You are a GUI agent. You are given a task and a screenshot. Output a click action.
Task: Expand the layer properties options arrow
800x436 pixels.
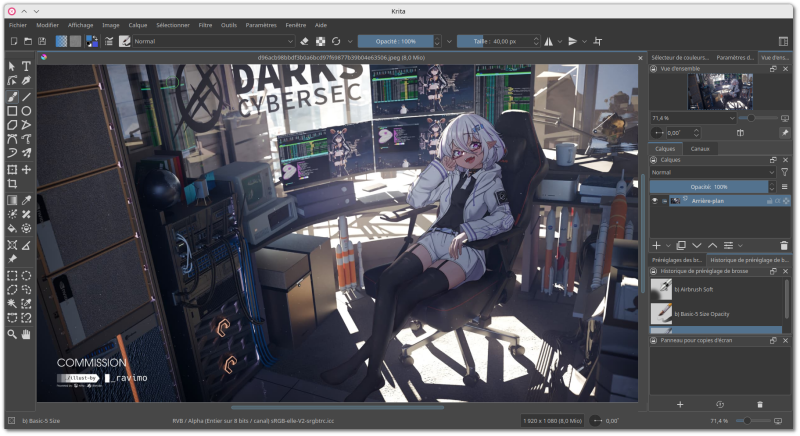coord(740,246)
